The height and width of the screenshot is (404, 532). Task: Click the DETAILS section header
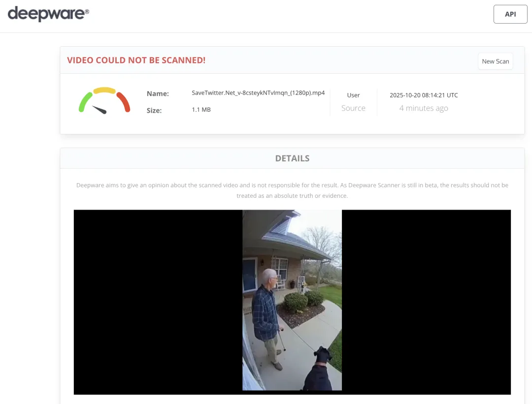click(292, 158)
